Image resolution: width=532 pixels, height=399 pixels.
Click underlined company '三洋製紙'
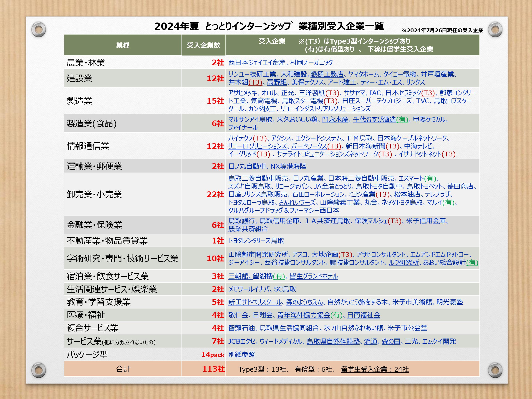tap(312, 93)
